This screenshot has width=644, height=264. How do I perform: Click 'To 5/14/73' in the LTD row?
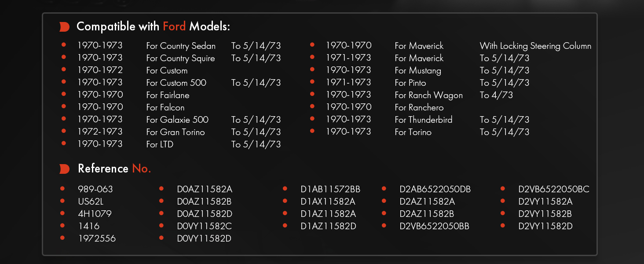[256, 144]
